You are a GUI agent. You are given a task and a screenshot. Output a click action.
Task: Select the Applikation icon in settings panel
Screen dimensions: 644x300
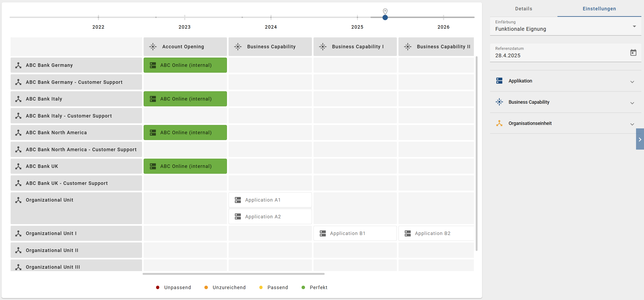[x=499, y=81]
